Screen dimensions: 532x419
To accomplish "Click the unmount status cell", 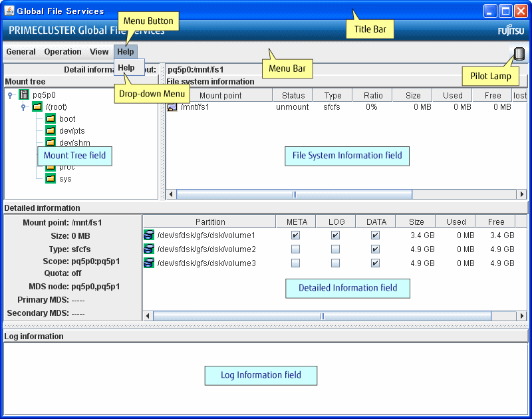I will click(x=292, y=107).
